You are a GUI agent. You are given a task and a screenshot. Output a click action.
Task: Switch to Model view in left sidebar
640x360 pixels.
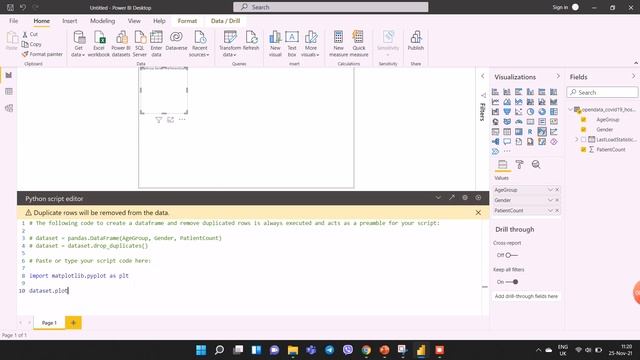pyautogui.click(x=9, y=108)
